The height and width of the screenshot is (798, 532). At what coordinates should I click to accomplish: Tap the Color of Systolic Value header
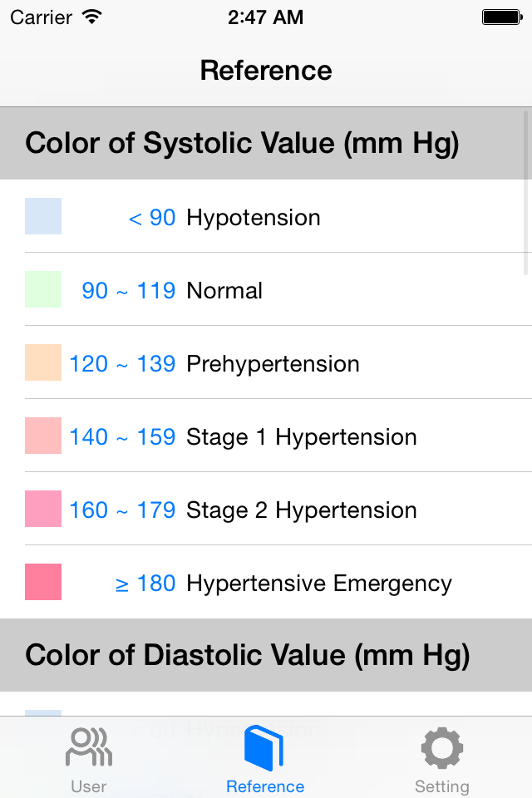tap(243, 143)
